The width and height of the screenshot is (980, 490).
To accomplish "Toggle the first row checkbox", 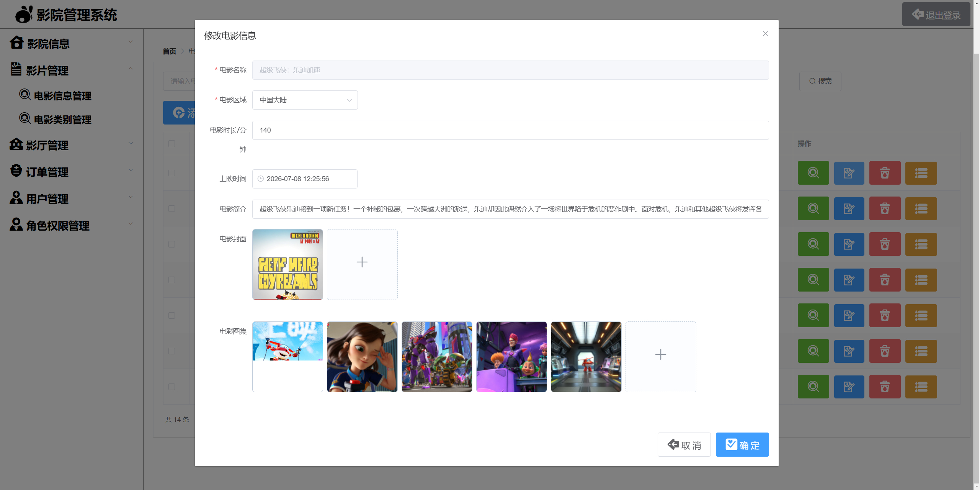I will click(172, 173).
